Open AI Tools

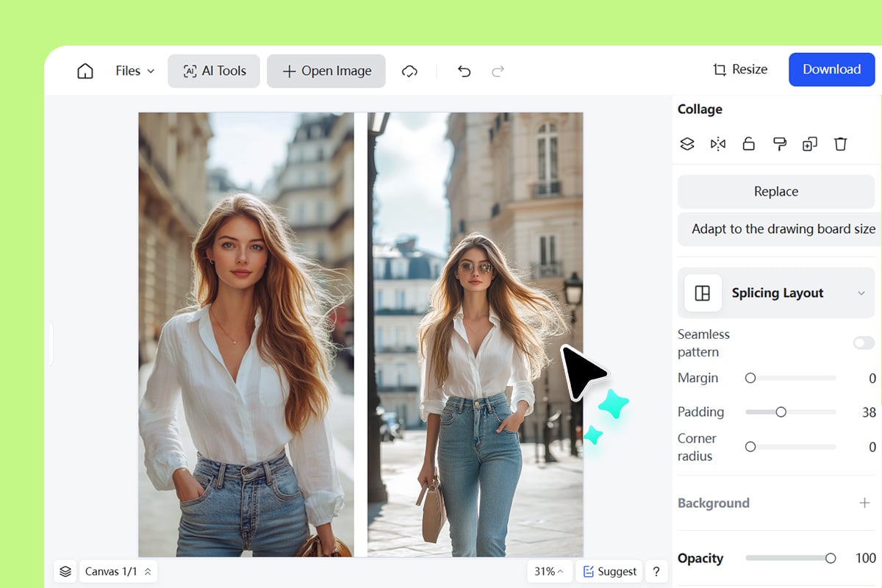click(x=214, y=71)
